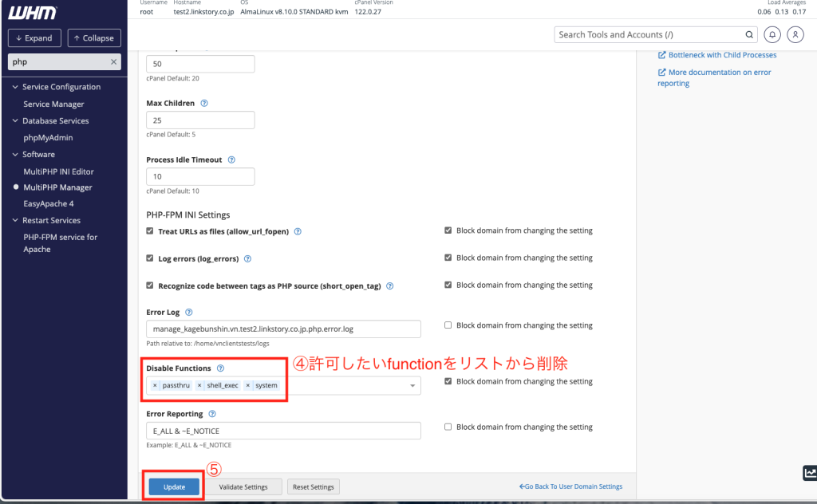The height and width of the screenshot is (504, 817).
Task: Enable Block domain checkbox for Error Log
Action: pos(448,325)
